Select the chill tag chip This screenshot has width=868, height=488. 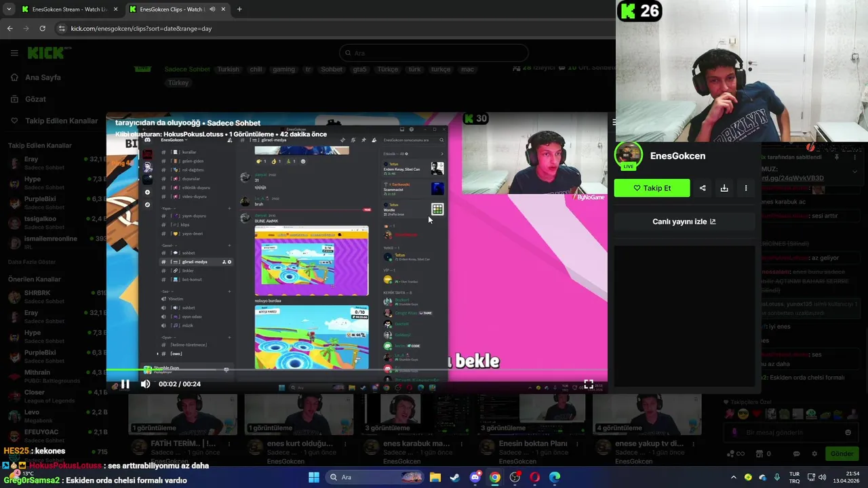[256, 69]
